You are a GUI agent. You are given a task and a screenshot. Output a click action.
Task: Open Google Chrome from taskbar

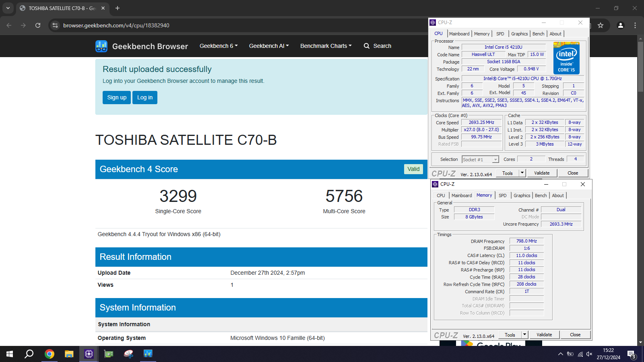(x=50, y=354)
